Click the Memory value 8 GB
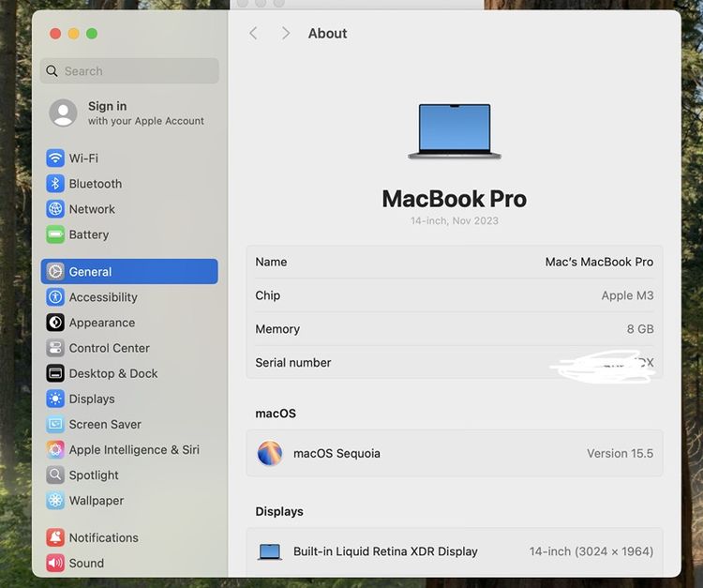 [640, 329]
